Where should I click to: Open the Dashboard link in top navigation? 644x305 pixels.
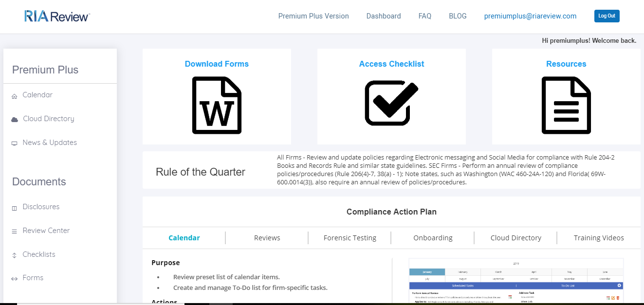[384, 16]
